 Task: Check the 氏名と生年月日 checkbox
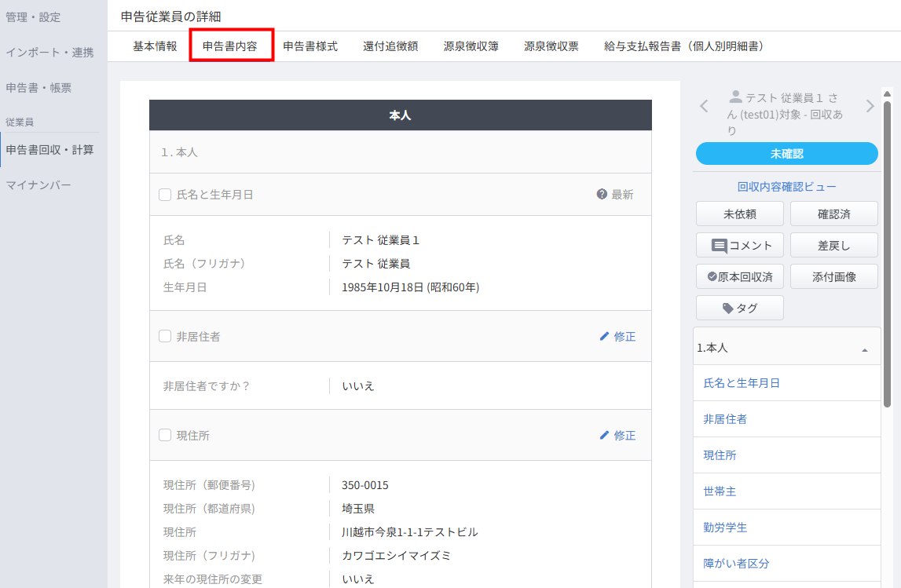pos(165,195)
